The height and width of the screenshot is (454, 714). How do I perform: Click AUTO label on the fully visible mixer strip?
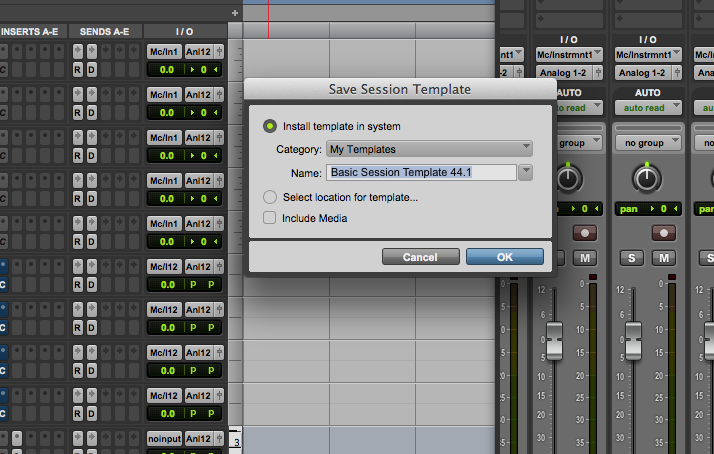[x=648, y=92]
